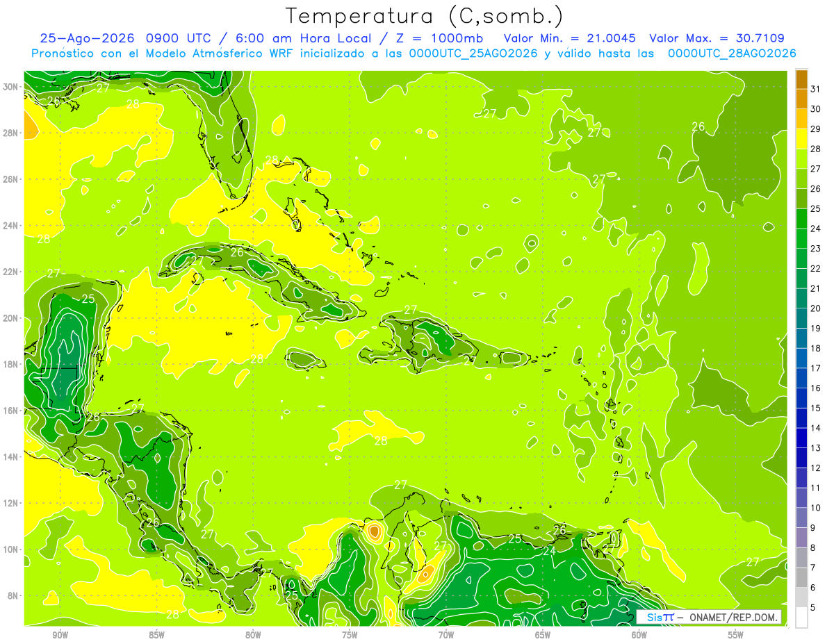Pick the purple colorbar segment between 9 and 10
Screen dimensions: 834x644
(x=801, y=518)
